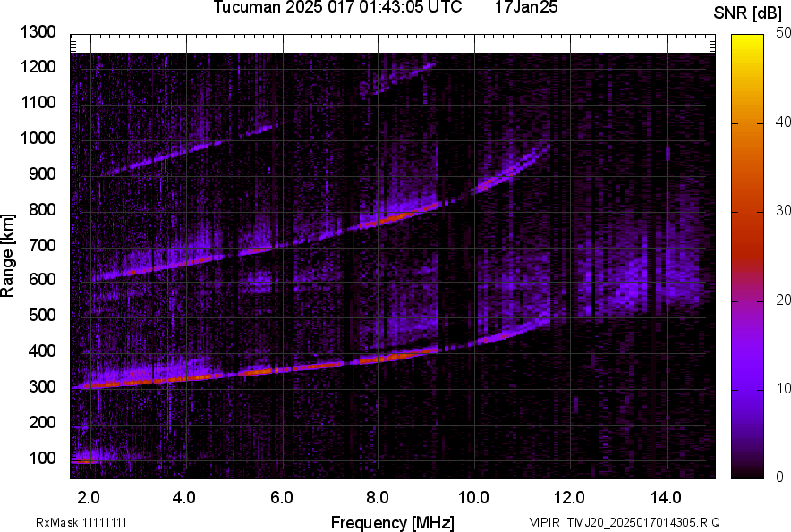791x532 pixels.
Task: Click frequency tick label '6.0'
Action: pos(282,498)
